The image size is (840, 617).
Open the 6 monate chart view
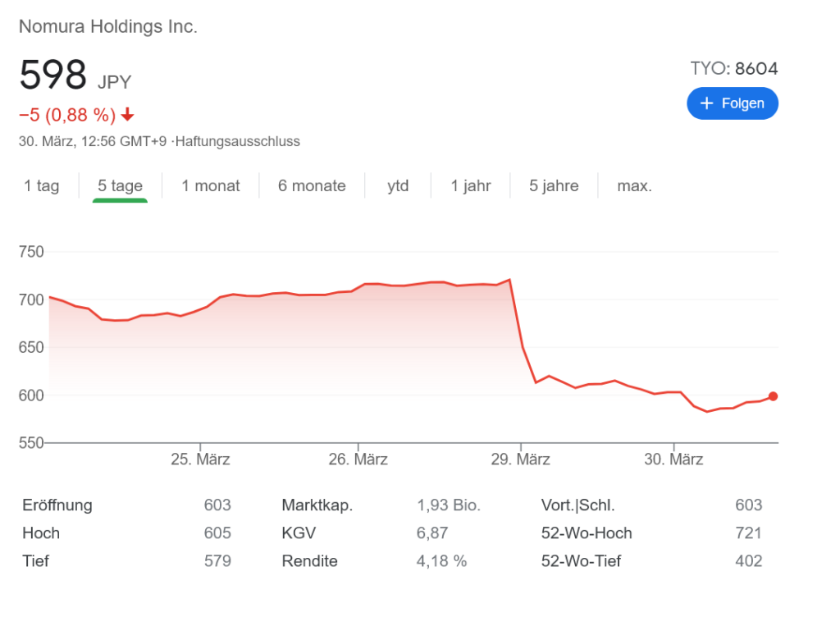[x=312, y=186]
